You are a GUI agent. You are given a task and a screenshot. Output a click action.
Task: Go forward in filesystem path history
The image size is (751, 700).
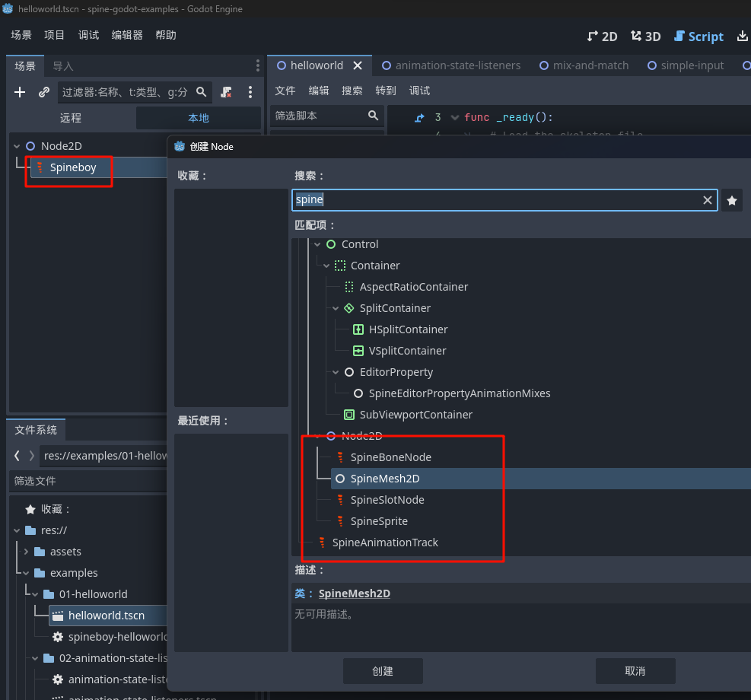(32, 455)
